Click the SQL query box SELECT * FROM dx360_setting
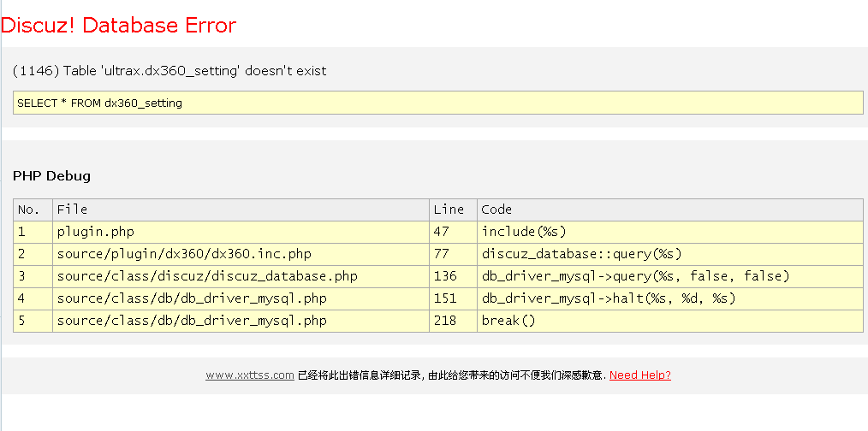The height and width of the screenshot is (431, 868). [x=438, y=103]
